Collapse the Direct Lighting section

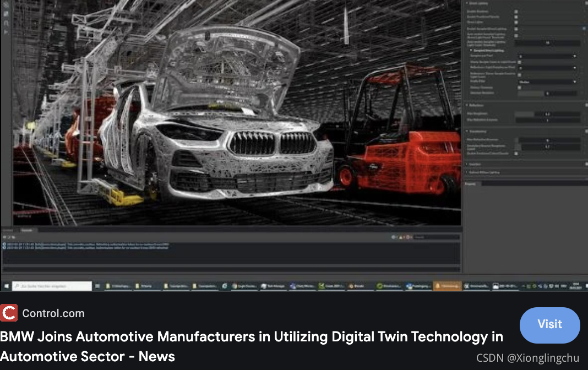click(x=467, y=3)
